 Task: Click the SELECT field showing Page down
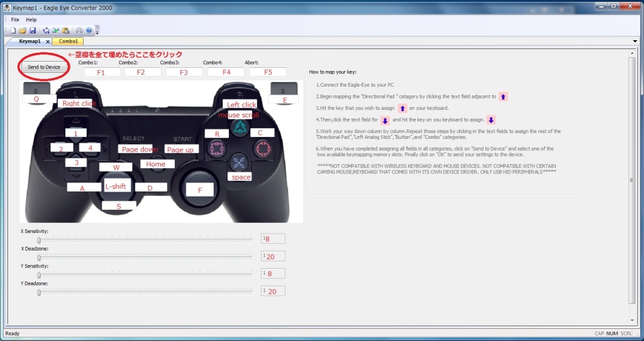(136, 149)
